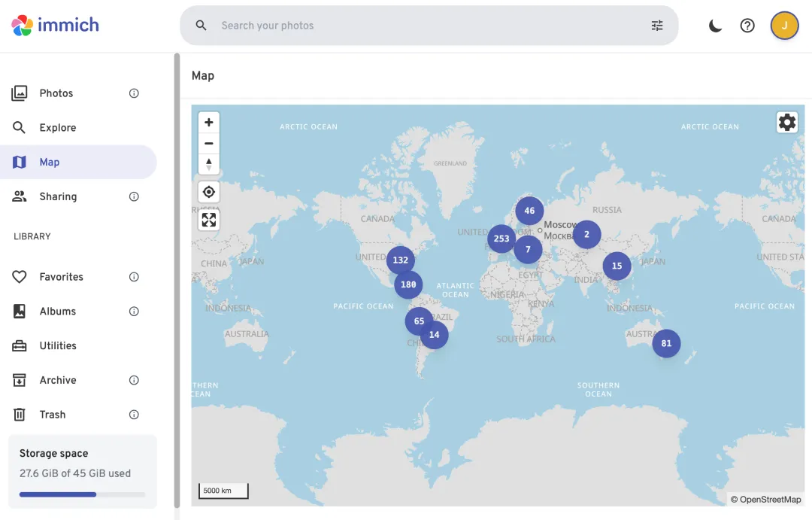Open account menu with J avatar
This screenshot has height=520, width=812.
tap(784, 26)
